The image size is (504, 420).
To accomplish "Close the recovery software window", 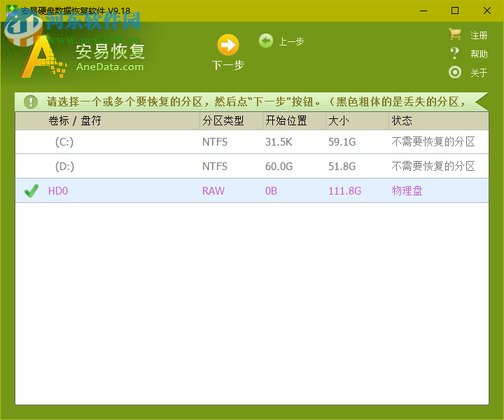I will coord(487,10).
